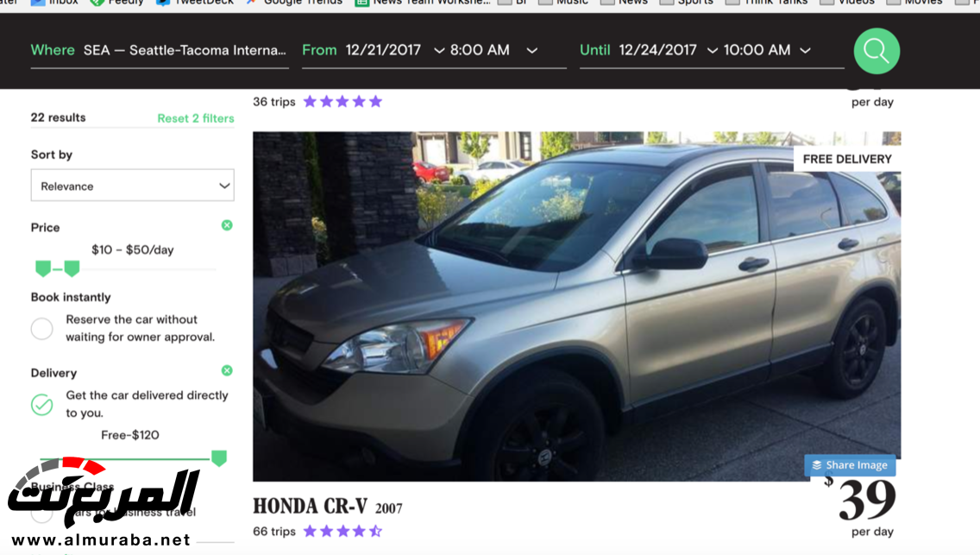Open the Until date 12/24/2017 dropdown
The height and width of the screenshot is (555, 980).
pos(668,50)
